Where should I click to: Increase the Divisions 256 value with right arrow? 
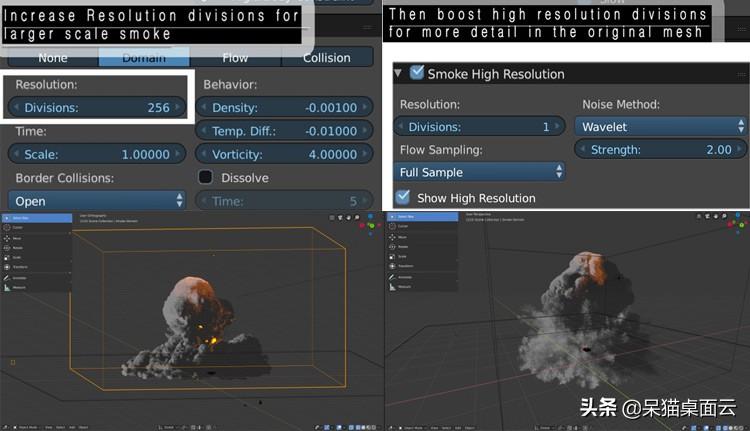point(178,107)
